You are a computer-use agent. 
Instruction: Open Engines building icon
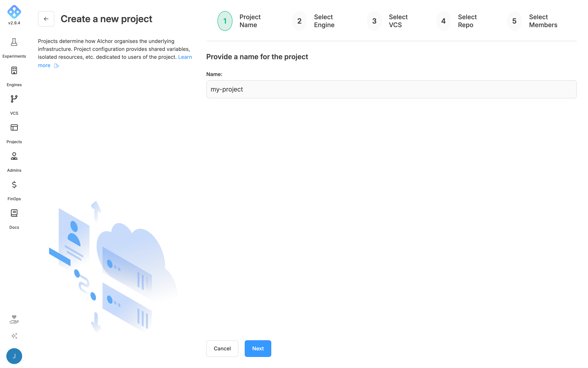click(14, 70)
